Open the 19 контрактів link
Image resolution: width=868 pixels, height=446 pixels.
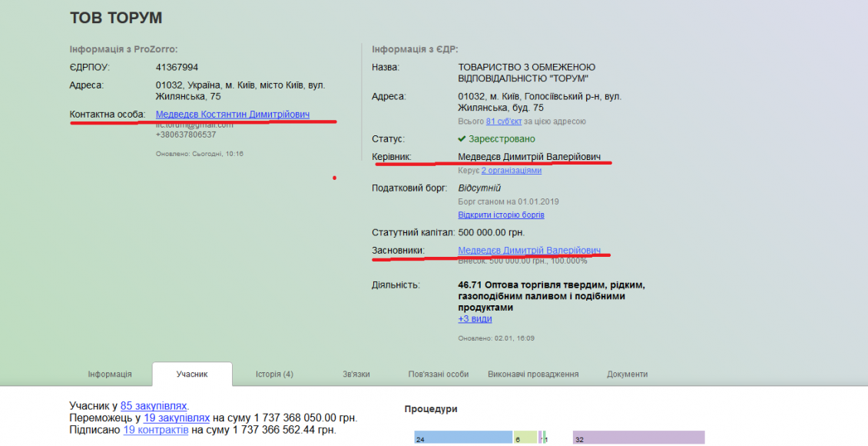click(156, 430)
